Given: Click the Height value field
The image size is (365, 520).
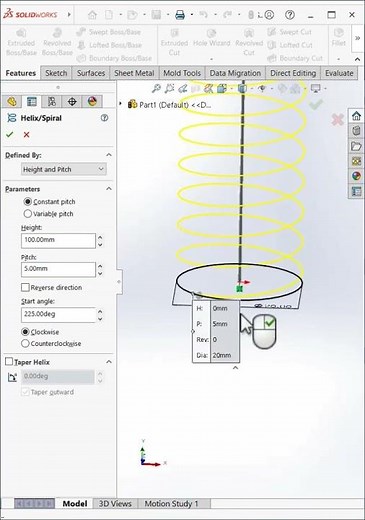Looking at the screenshot, I should coord(58,240).
